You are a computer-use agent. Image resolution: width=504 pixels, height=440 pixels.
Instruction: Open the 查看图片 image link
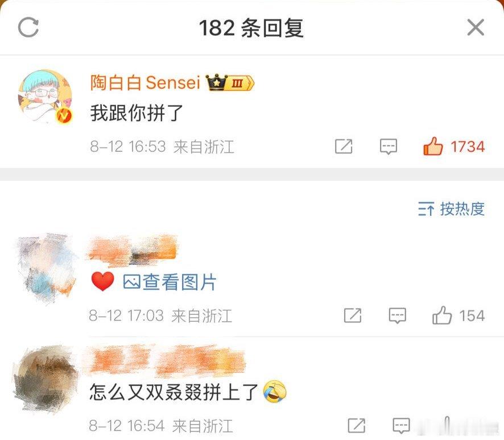click(170, 283)
